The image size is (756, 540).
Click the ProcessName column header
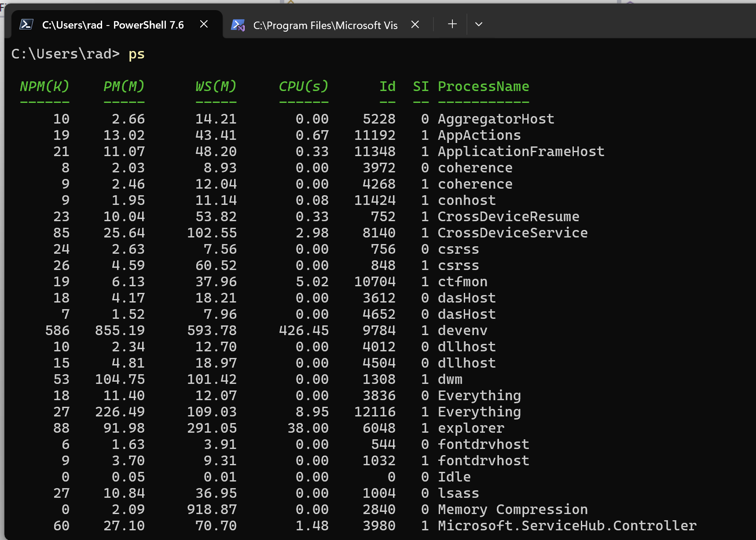click(483, 87)
